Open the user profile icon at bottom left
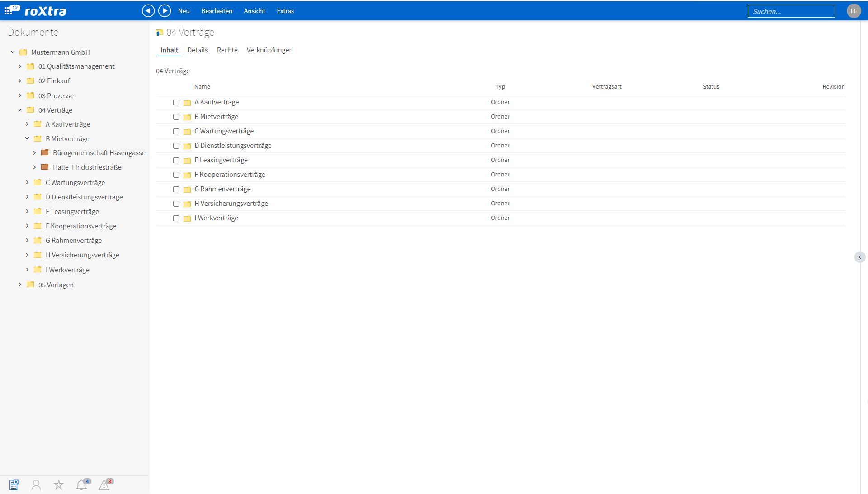Screen dimensions: 868x494 coord(36,484)
